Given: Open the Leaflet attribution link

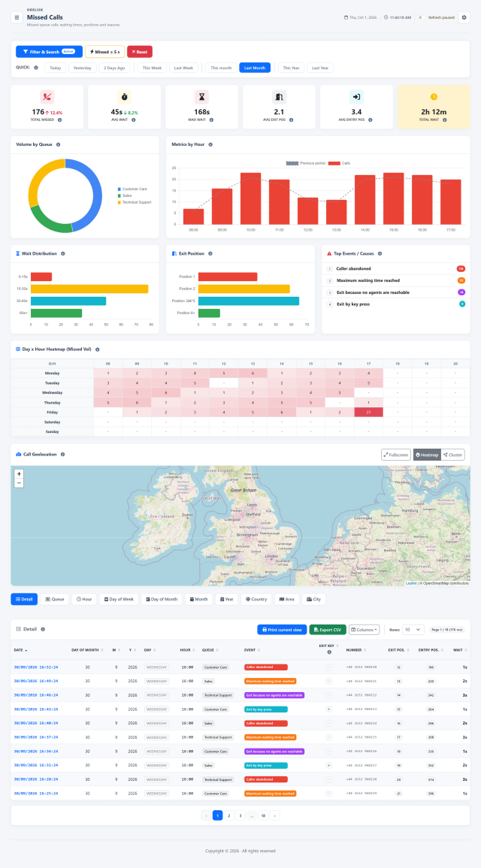Looking at the screenshot, I should pos(410,583).
